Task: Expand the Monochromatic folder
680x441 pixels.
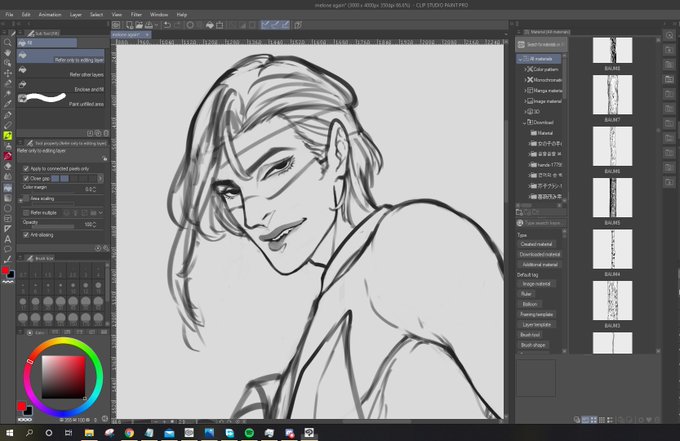Action: tap(525, 80)
